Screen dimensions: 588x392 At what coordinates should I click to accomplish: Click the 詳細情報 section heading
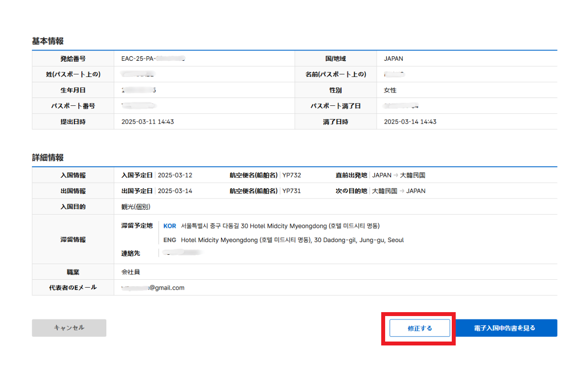(x=48, y=158)
